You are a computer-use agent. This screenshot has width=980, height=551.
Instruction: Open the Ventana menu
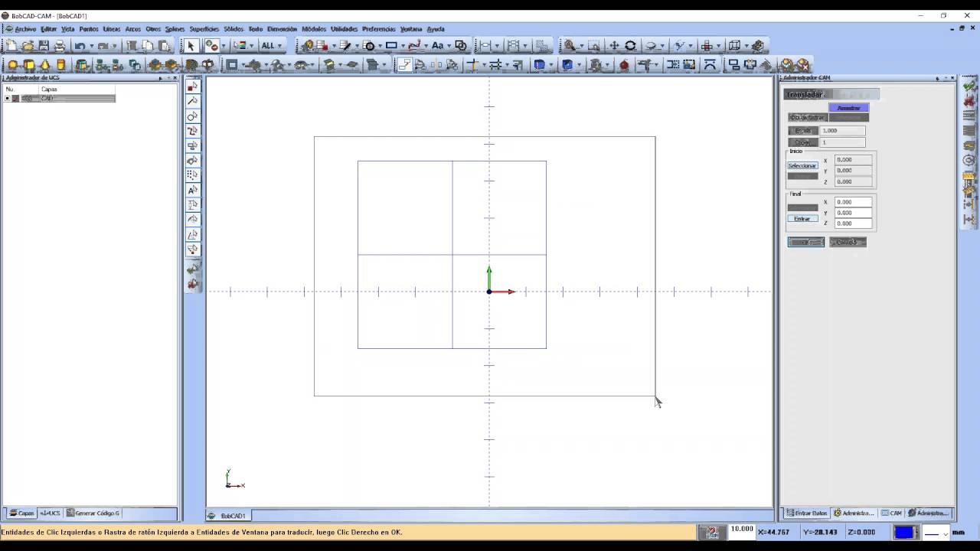point(411,29)
